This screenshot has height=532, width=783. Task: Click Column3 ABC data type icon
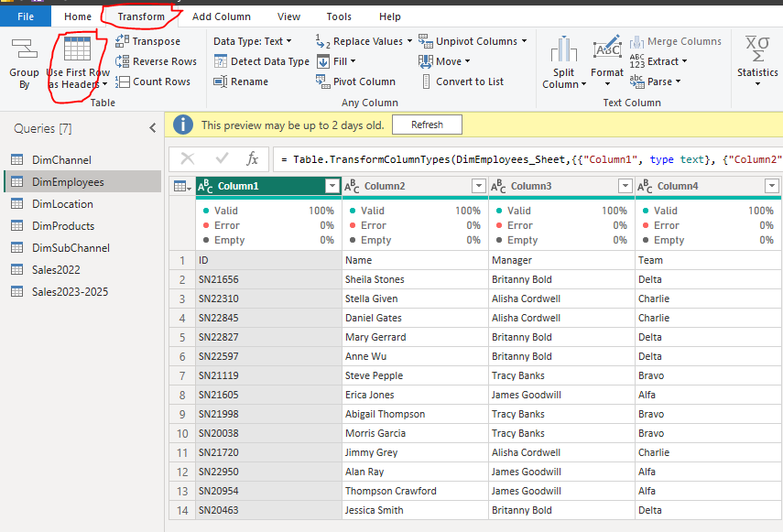coord(498,186)
